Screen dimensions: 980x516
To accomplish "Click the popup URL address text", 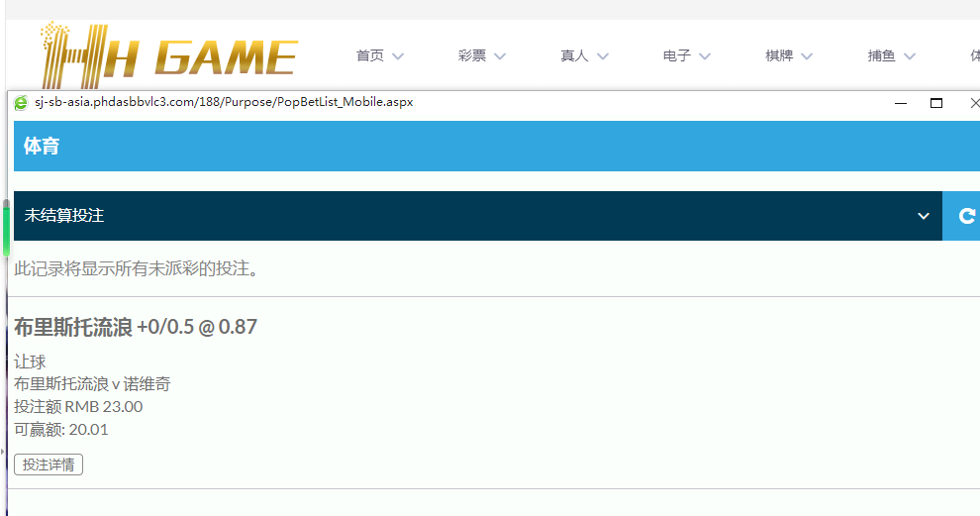I will click(224, 102).
